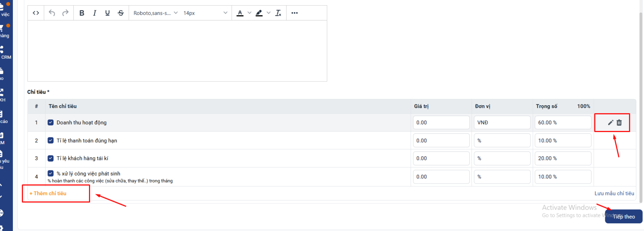Expand the text color picker arrow
The image size is (644, 231).
point(250,13)
